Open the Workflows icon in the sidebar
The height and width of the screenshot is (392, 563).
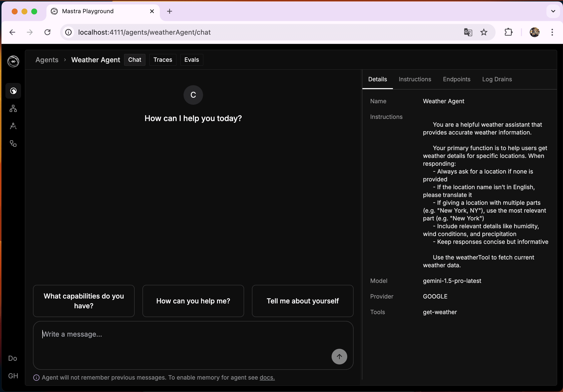13,144
